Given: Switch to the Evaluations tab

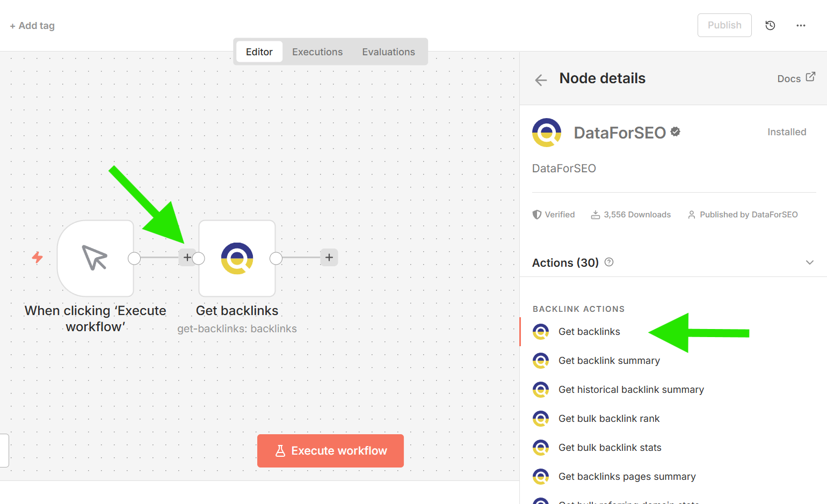Looking at the screenshot, I should [x=388, y=52].
